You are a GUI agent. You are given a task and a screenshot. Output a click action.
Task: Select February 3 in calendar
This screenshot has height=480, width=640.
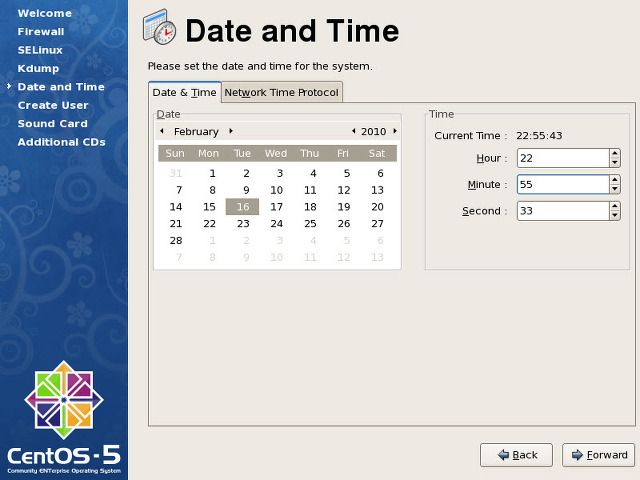(280, 173)
